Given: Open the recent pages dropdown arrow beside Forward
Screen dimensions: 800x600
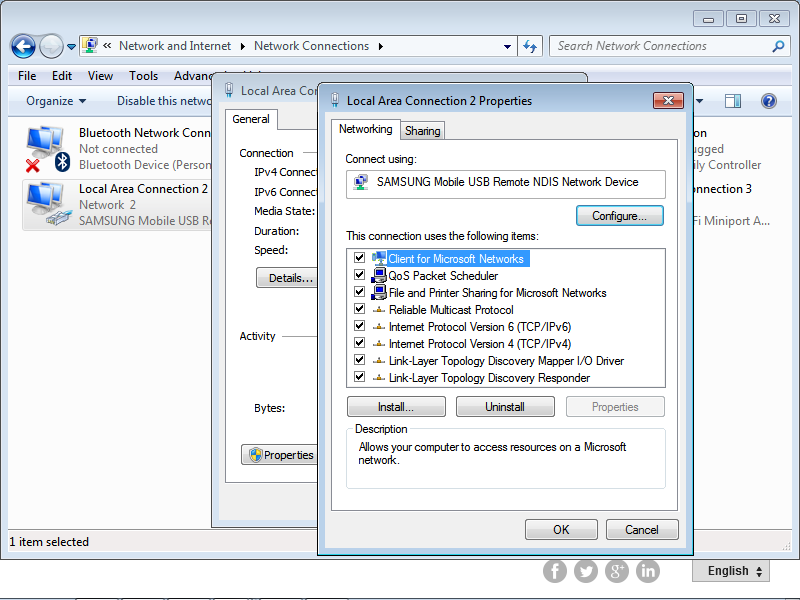Looking at the screenshot, I should point(71,47).
